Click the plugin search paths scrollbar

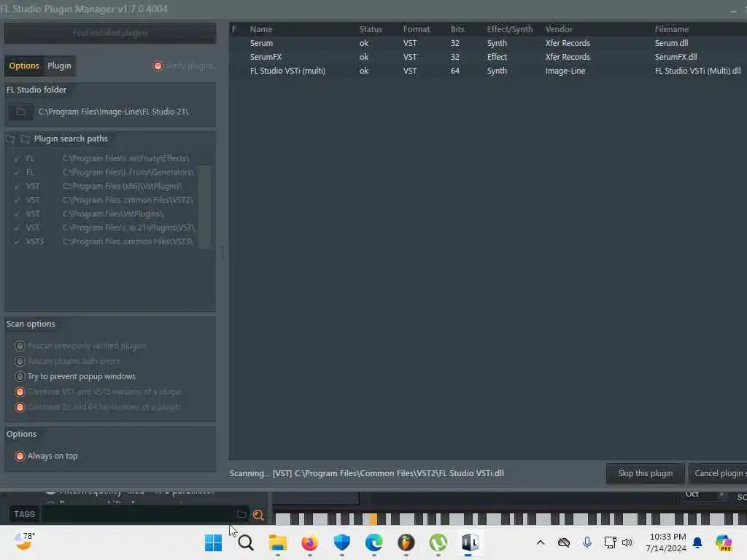tap(204, 206)
